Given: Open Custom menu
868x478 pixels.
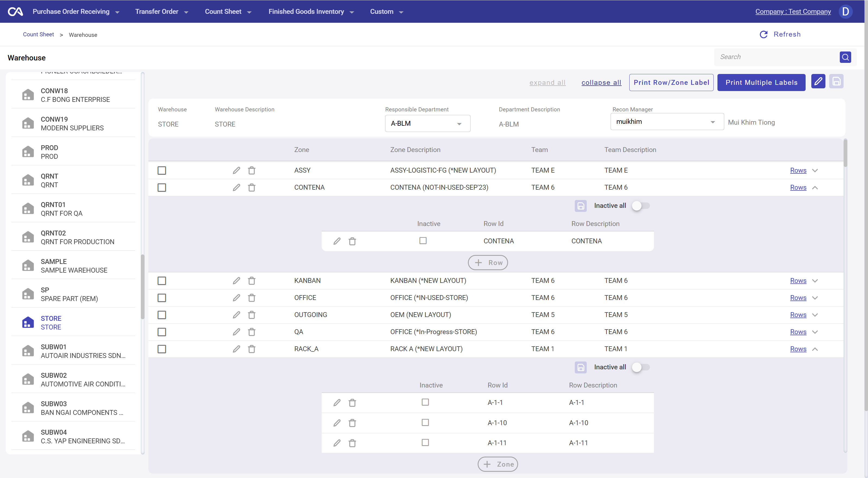Looking at the screenshot, I should (x=387, y=11).
